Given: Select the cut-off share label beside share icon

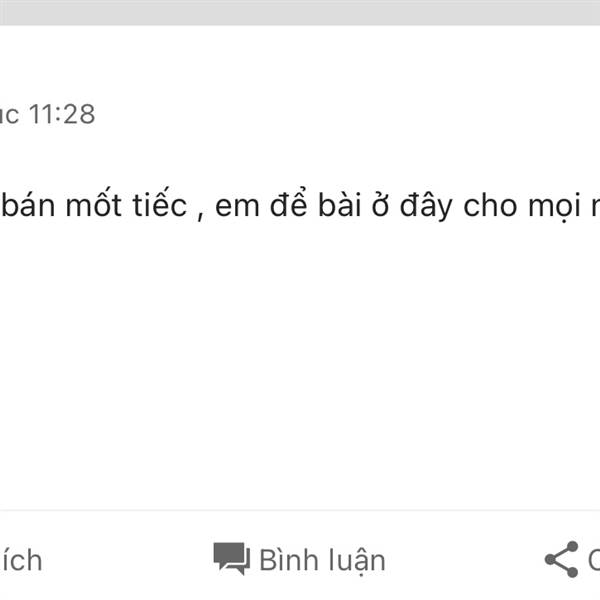Looking at the screenshot, I should point(594,560).
